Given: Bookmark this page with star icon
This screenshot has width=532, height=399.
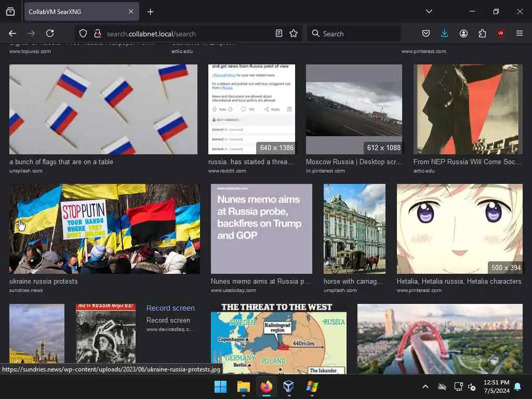Looking at the screenshot, I should pyautogui.click(x=294, y=33).
